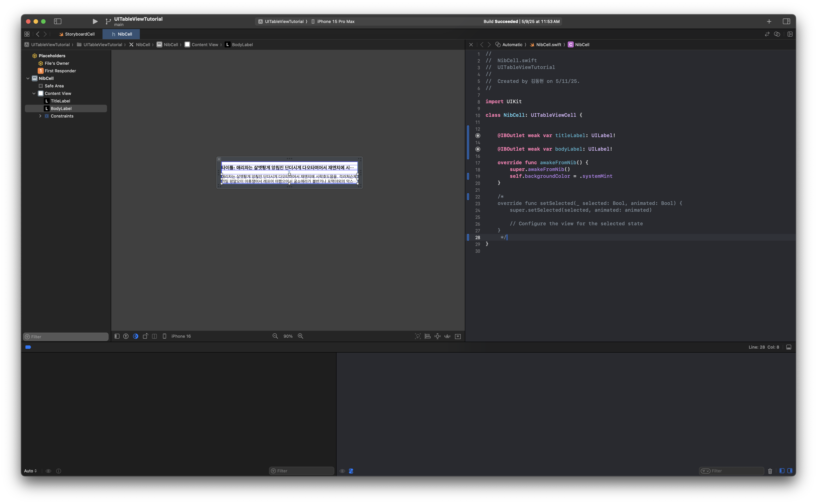This screenshot has width=817, height=504.
Task: Choose iPhone 15 Pro Max run destination
Action: pyautogui.click(x=333, y=21)
